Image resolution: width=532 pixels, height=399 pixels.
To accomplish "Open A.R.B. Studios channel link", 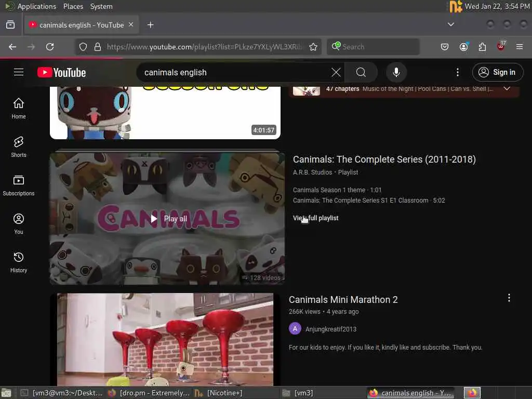I will click(x=312, y=172).
